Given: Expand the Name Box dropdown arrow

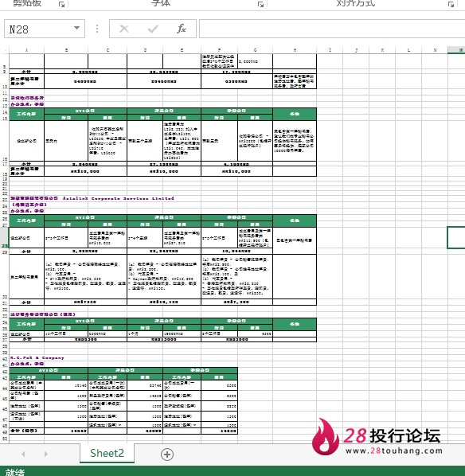Looking at the screenshot, I should point(77,28).
